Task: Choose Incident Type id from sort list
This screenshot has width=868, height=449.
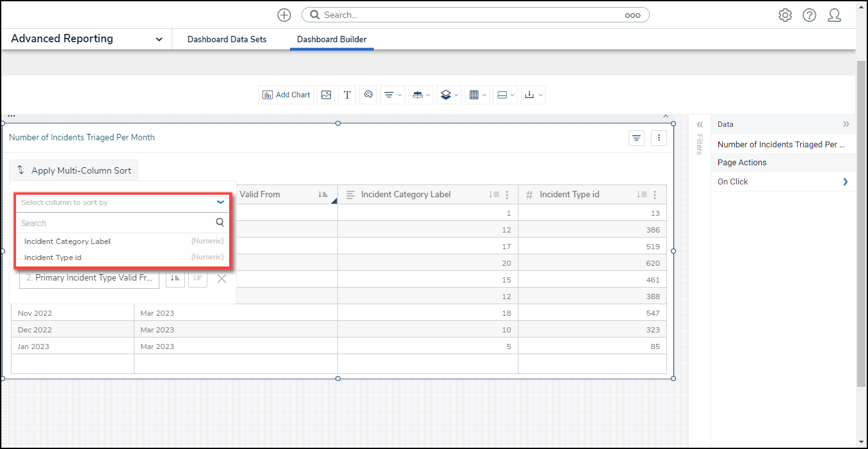Action: 52,257
